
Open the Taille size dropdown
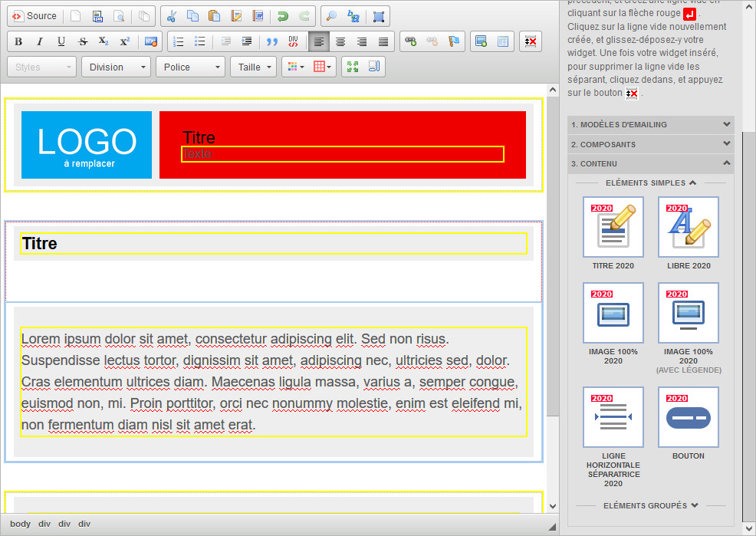click(x=253, y=67)
